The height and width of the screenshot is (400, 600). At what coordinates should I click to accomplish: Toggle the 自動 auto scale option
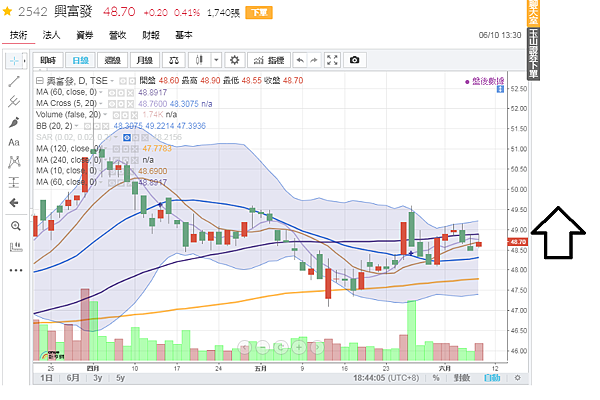pyautogui.click(x=491, y=378)
